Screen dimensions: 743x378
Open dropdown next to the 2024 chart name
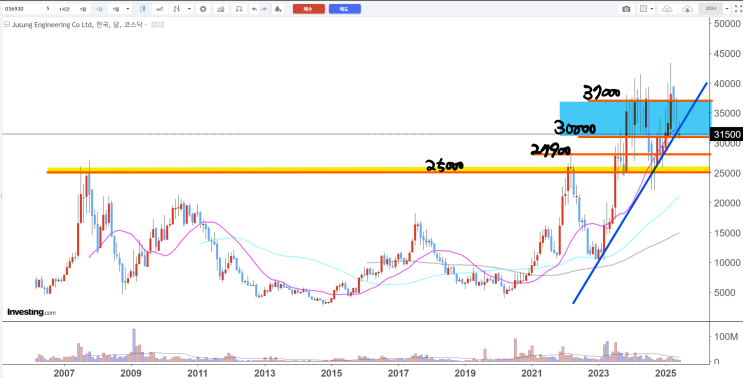(727, 9)
